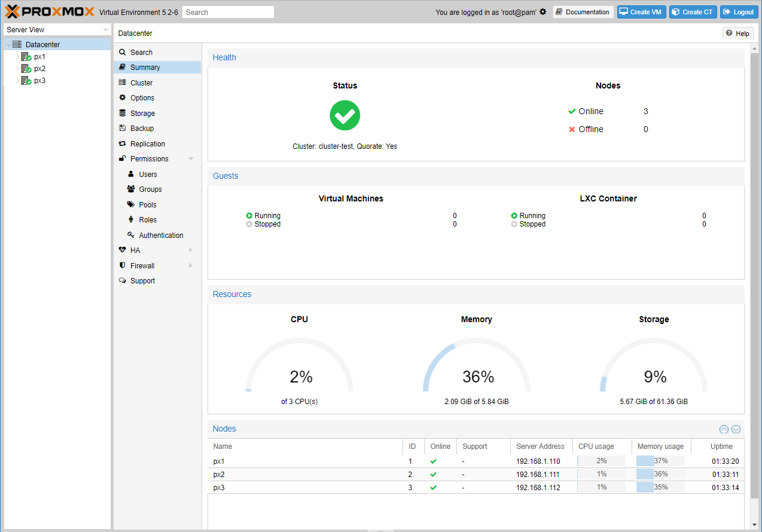Click the Datacenter icon in the tree
Image resolution: width=762 pixels, height=532 pixels.
tap(17, 45)
